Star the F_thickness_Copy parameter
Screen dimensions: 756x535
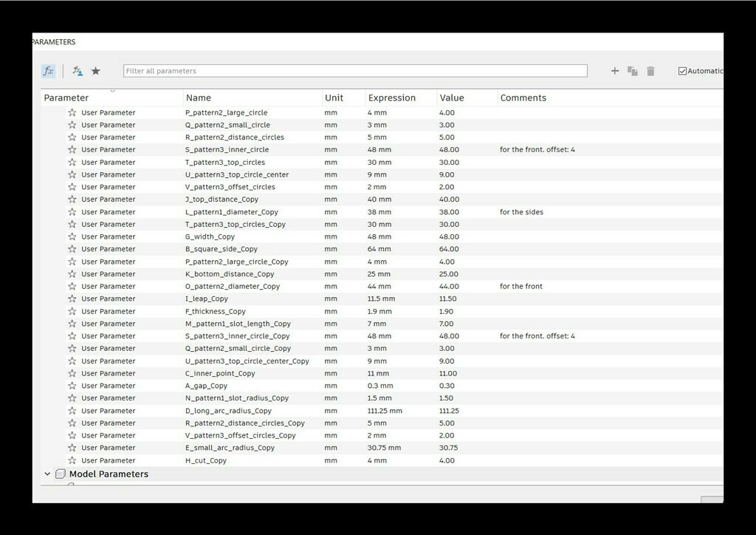pyautogui.click(x=72, y=311)
